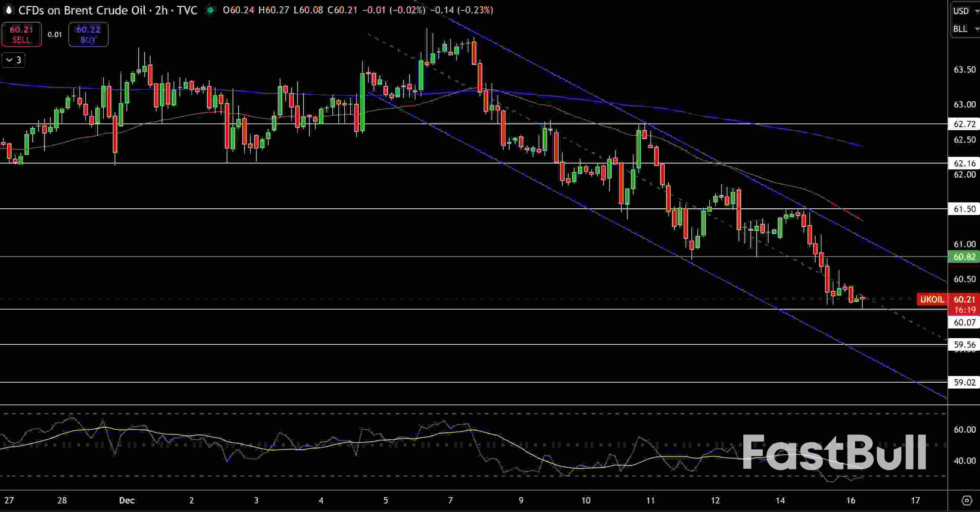
Task: Open the USD currency dropdown
Action: pyautogui.click(x=964, y=10)
